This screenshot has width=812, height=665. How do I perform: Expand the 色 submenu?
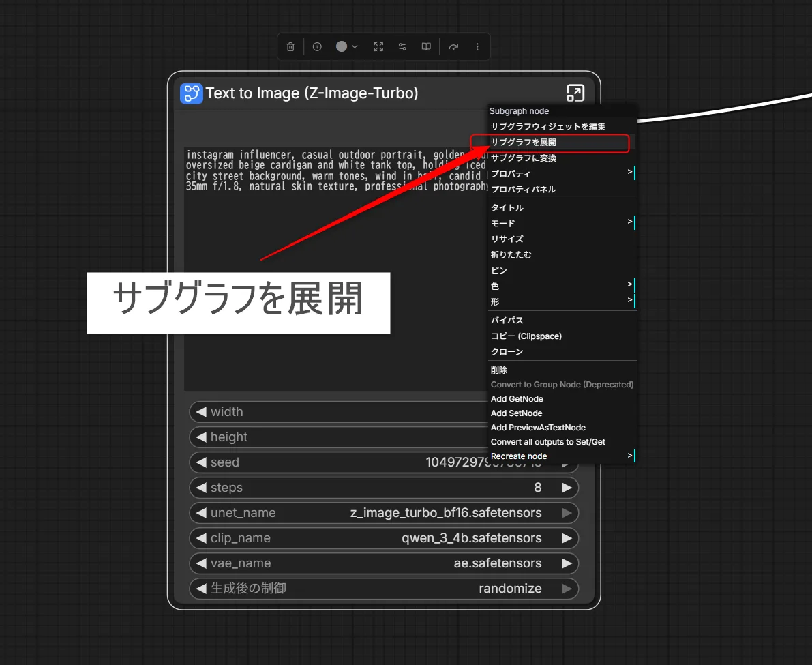click(562, 286)
